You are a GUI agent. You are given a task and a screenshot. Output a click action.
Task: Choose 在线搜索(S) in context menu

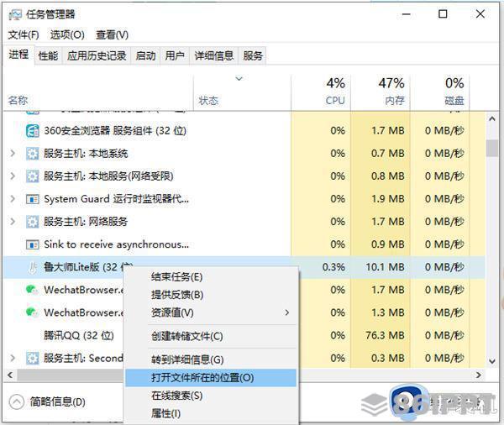pos(211,396)
